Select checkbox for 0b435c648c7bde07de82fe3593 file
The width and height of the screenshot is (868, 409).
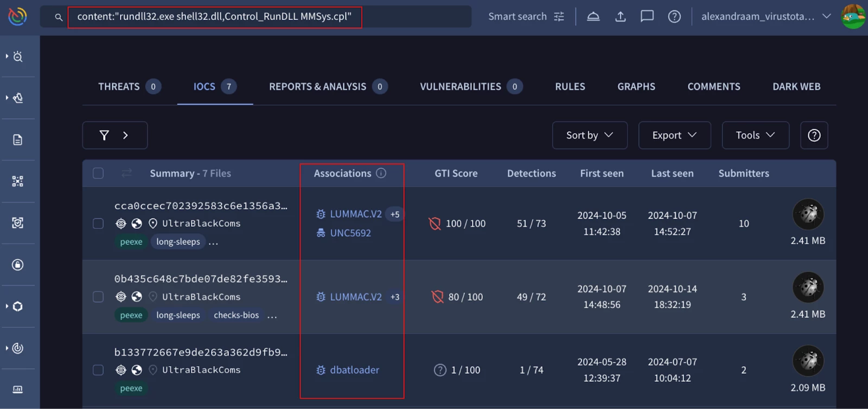click(98, 297)
